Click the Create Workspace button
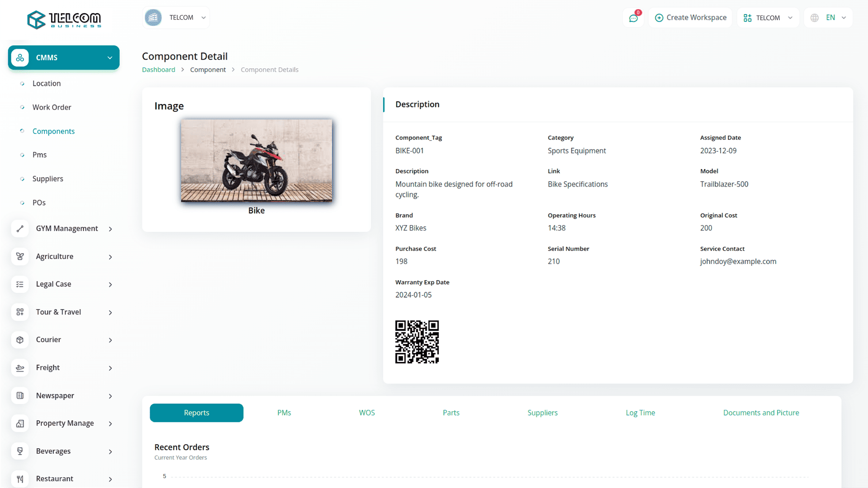The image size is (868, 488). click(x=690, y=18)
